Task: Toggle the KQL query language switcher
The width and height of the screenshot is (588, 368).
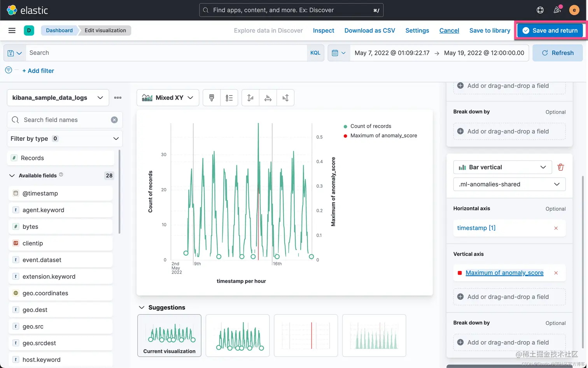Action: (315, 53)
